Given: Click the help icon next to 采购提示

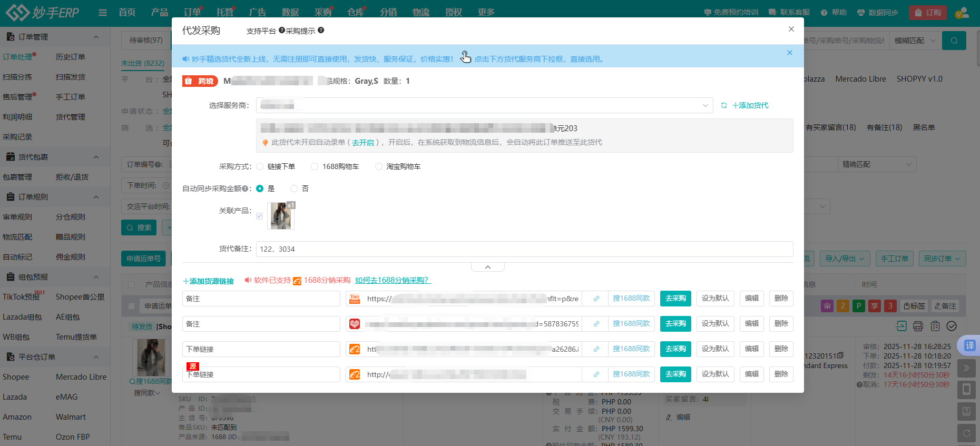Looking at the screenshot, I should click(x=321, y=31).
